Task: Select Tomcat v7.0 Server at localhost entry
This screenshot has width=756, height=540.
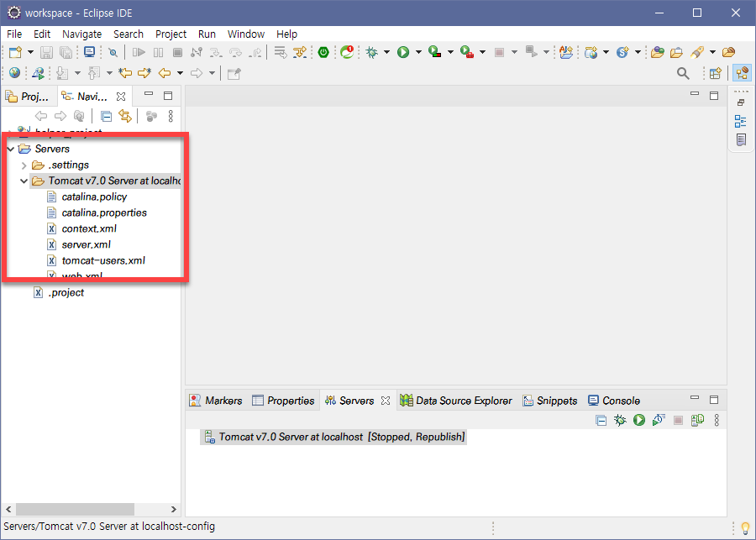Action: click(x=333, y=437)
